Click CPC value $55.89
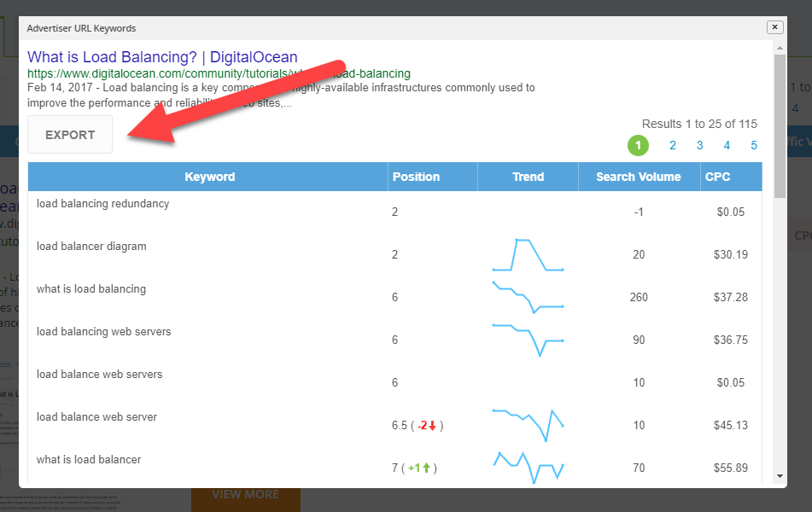812x512 pixels. [731, 468]
